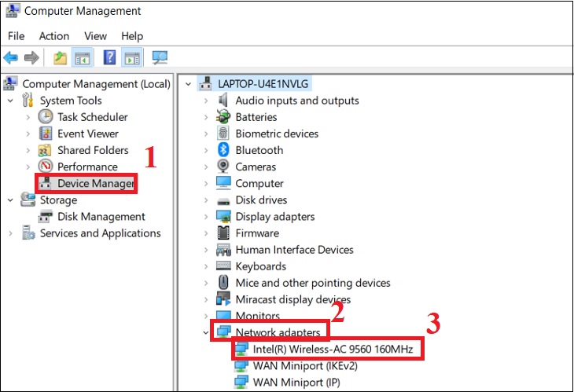Expand the Bluetooth device category

coord(206,150)
